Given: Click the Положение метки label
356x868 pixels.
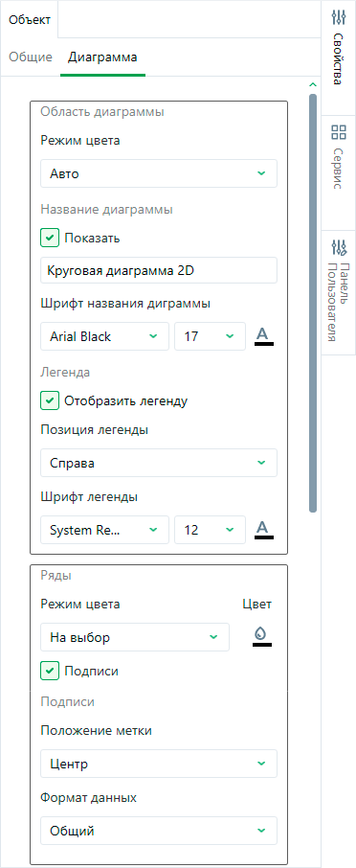Looking at the screenshot, I should click(97, 731).
